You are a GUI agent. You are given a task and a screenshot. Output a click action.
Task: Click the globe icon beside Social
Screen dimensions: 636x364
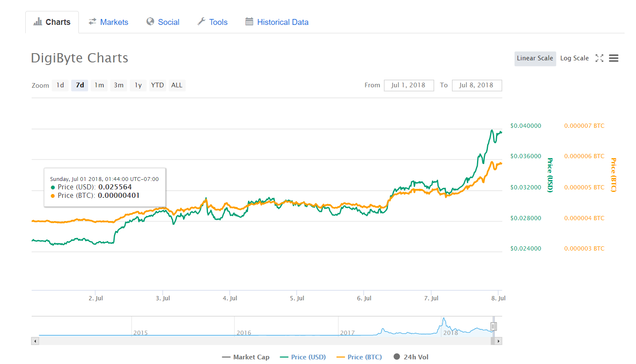pyautogui.click(x=150, y=22)
